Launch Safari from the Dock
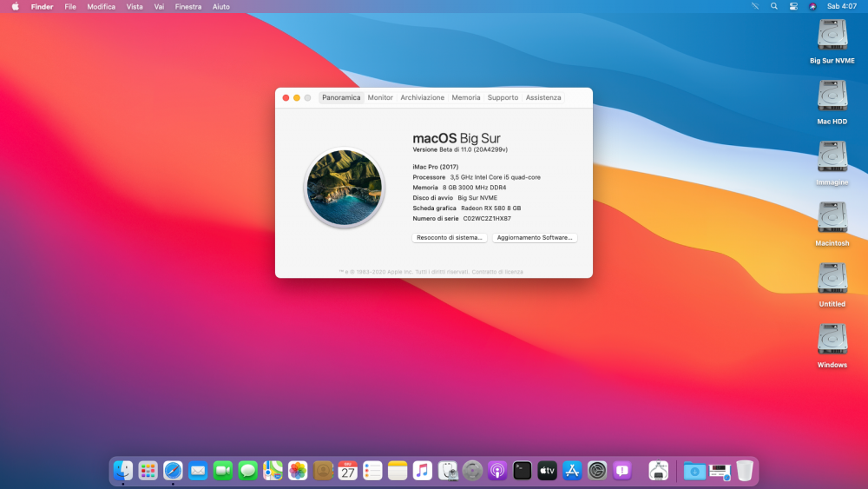Image resolution: width=868 pixels, height=489 pixels. (173, 471)
